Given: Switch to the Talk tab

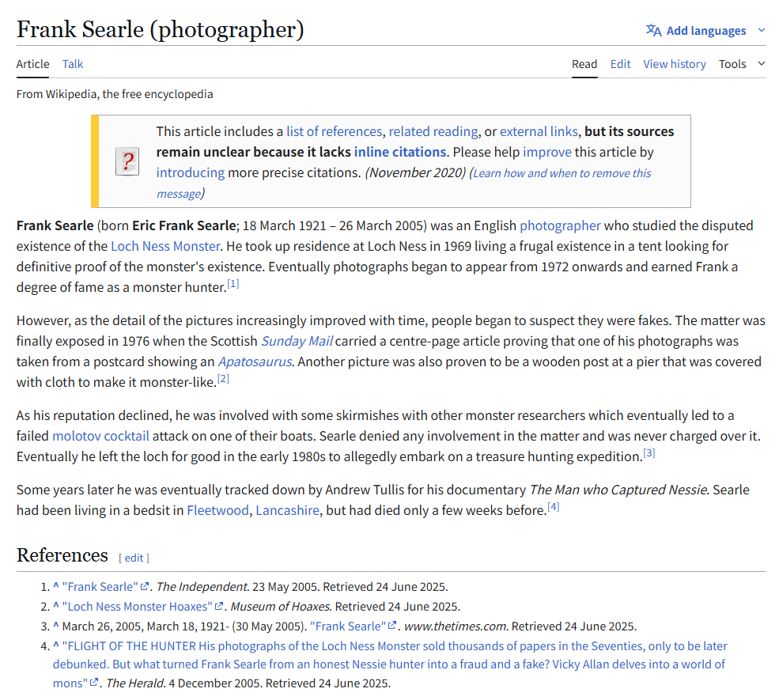Looking at the screenshot, I should click(73, 64).
